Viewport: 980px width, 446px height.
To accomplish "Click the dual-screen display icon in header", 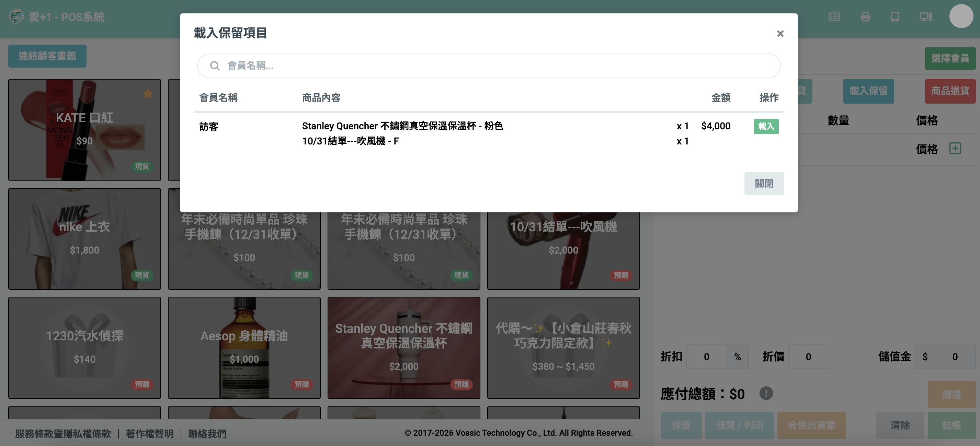I will coord(926,17).
